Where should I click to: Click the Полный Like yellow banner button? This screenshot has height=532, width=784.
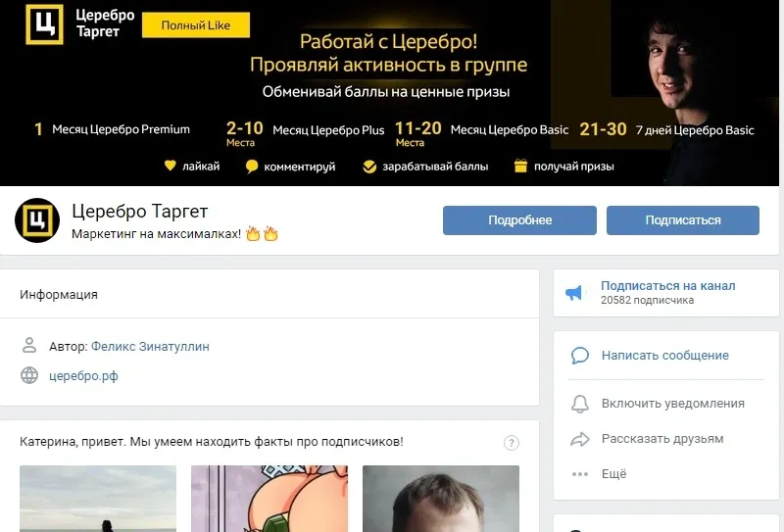pyautogui.click(x=196, y=25)
